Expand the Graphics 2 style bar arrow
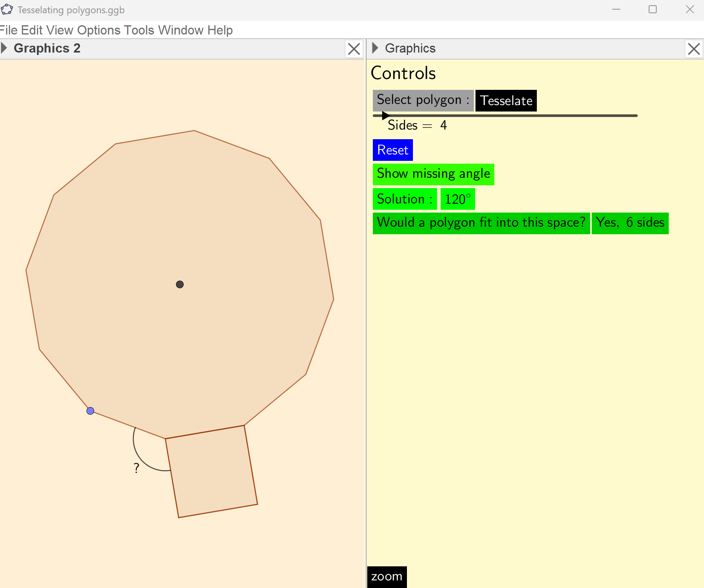704x588 pixels. (x=4, y=48)
